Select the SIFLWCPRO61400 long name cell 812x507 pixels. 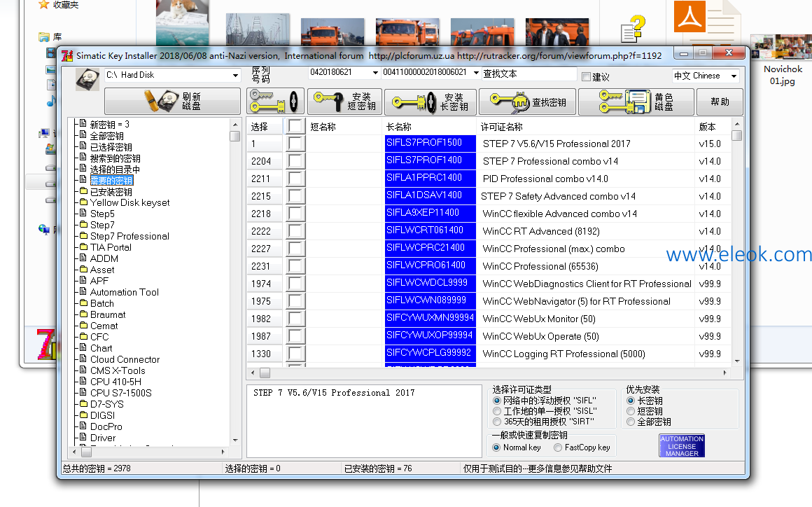pyautogui.click(x=430, y=265)
